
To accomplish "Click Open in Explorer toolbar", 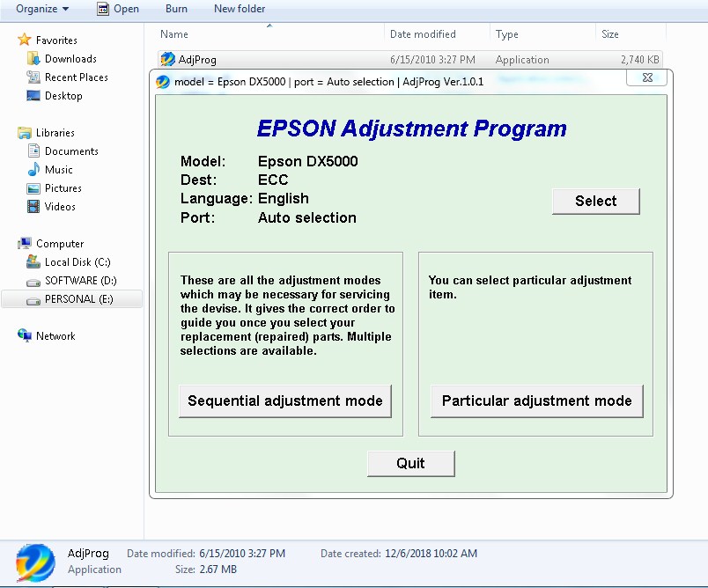I will (118, 9).
